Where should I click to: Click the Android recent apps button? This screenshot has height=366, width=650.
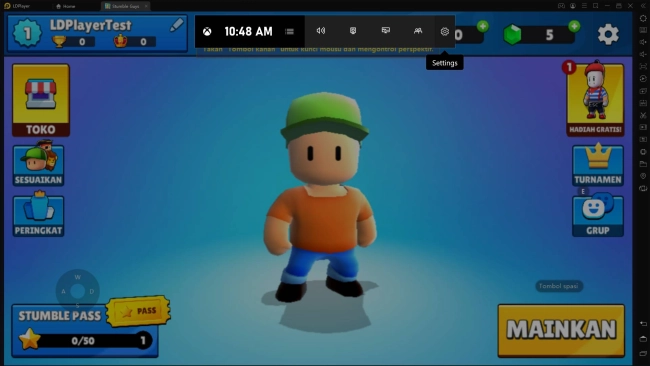click(643, 353)
